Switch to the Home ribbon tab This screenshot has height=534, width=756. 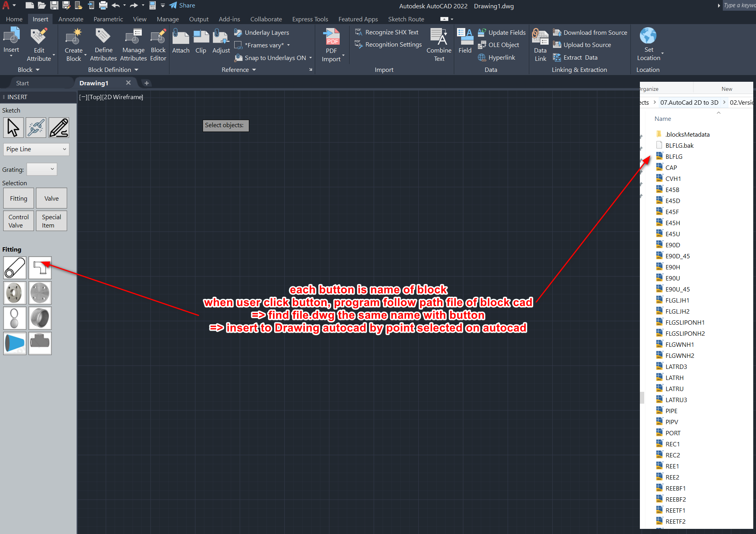click(14, 19)
